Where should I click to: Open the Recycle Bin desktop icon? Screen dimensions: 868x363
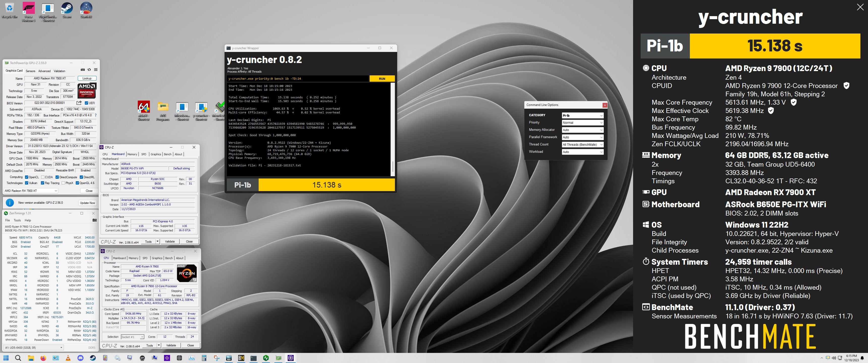click(9, 10)
